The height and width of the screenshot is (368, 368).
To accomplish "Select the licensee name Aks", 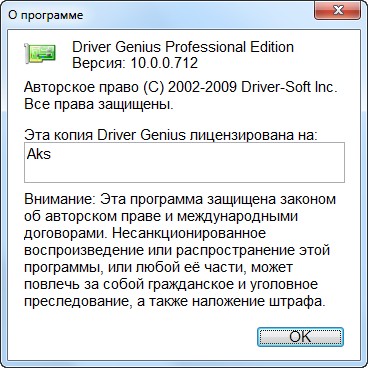I will coord(39,154).
